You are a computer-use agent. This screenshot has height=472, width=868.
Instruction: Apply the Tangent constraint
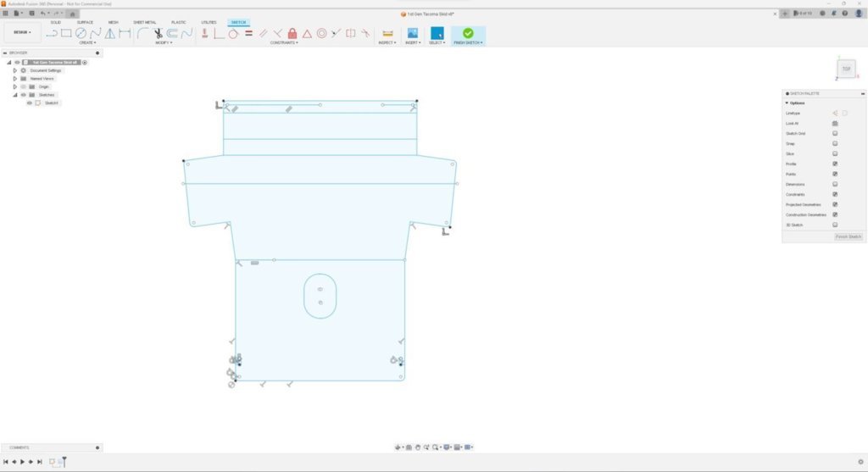pyautogui.click(x=233, y=33)
